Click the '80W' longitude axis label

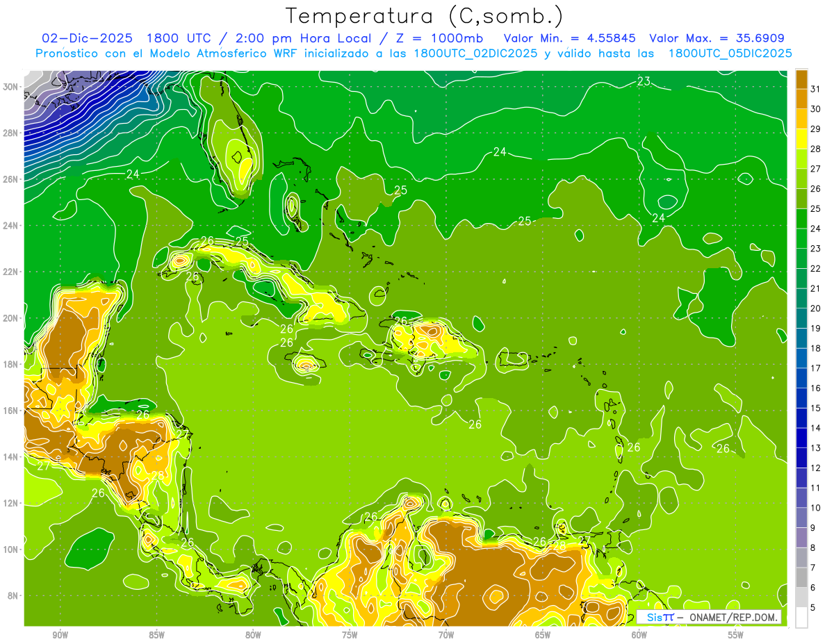[x=253, y=635]
